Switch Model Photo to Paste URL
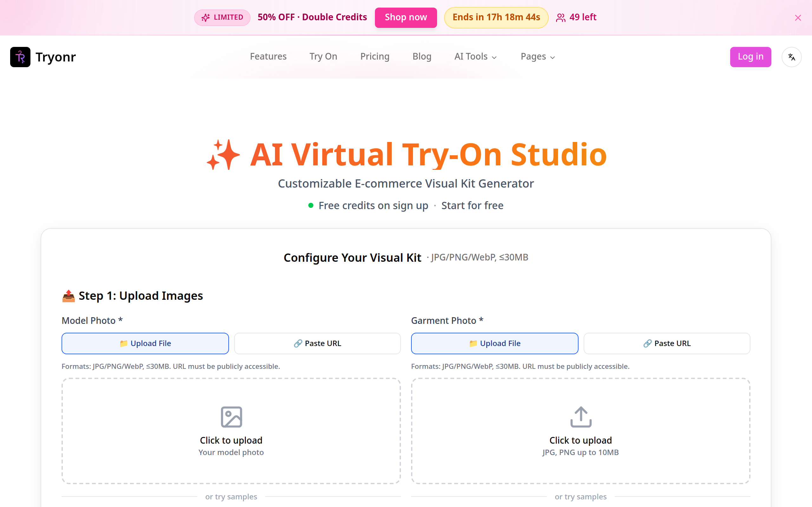 (317, 343)
